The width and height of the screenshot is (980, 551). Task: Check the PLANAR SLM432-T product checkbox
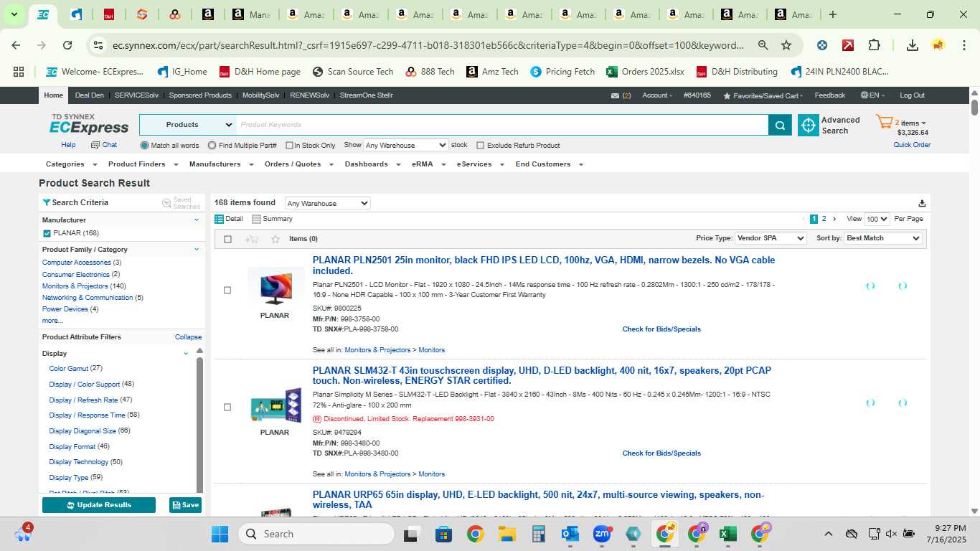227,407
